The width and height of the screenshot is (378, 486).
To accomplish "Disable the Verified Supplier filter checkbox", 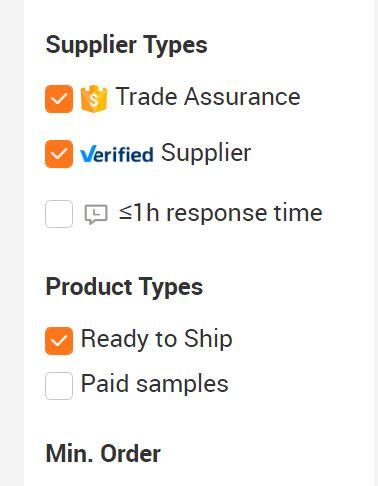I will (59, 154).
